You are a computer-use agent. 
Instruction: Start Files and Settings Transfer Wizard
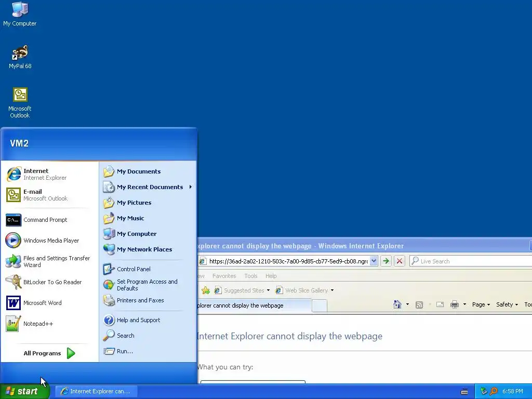(x=50, y=261)
